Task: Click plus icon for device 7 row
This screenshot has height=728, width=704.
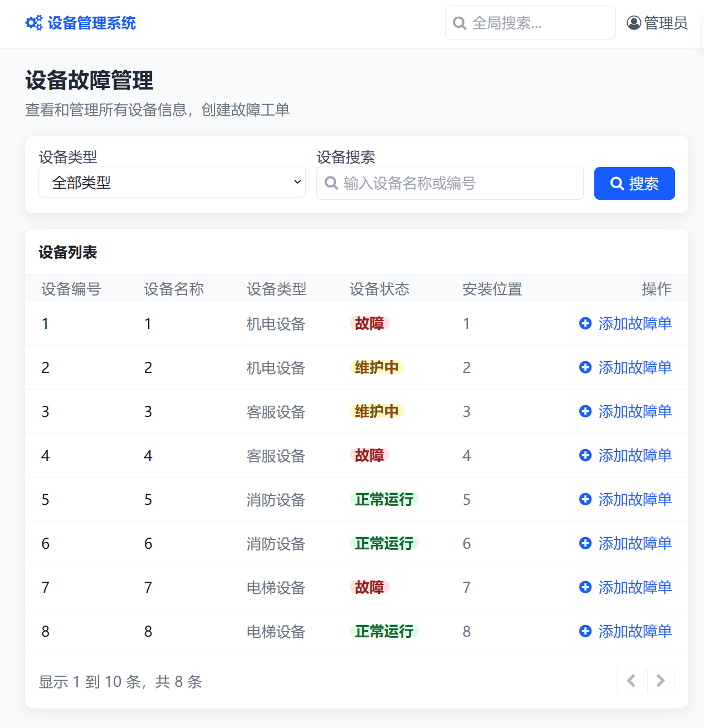Action: tap(585, 587)
